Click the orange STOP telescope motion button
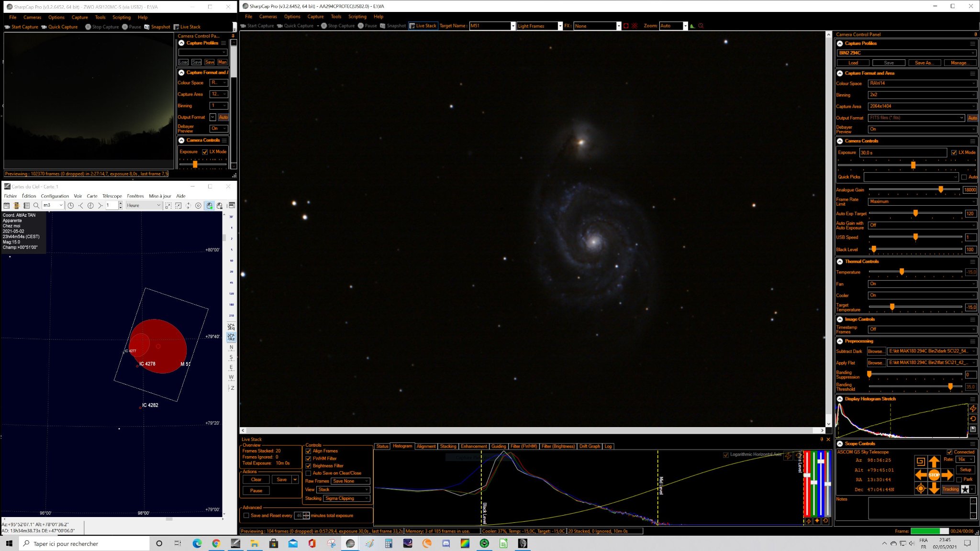Viewport: 980px width, 551px height. tap(934, 475)
